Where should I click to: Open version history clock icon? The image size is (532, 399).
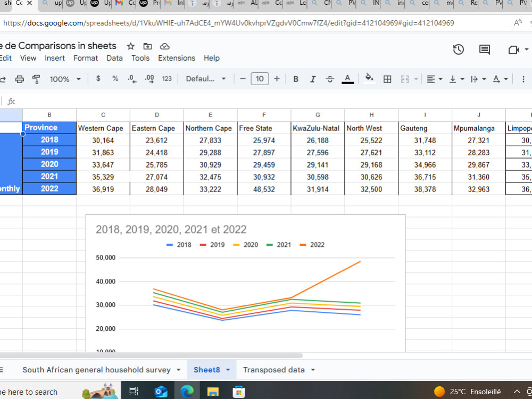459,49
